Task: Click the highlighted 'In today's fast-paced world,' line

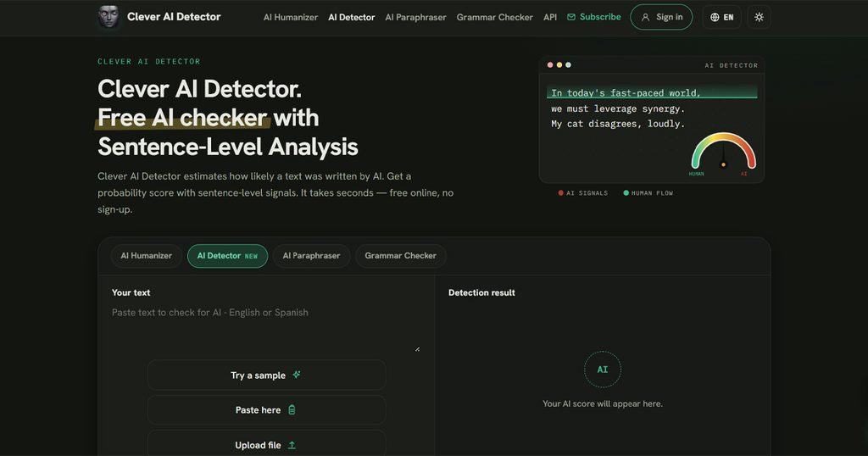Action: 652,92
